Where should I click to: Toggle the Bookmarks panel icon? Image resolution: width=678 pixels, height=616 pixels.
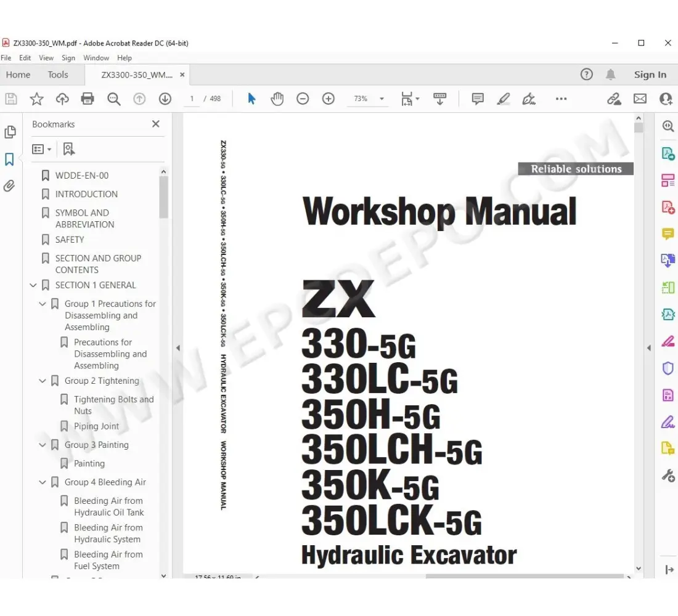point(9,160)
